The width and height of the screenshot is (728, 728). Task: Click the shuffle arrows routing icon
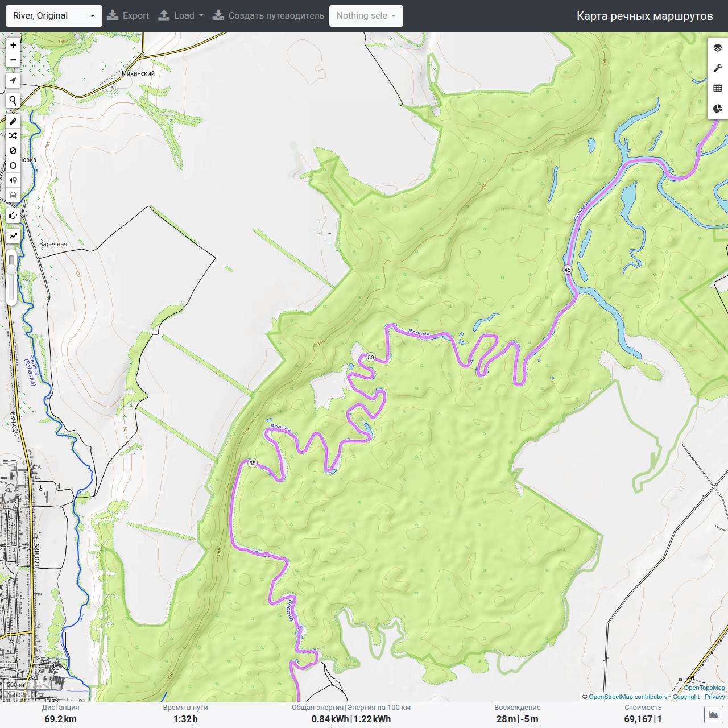(13, 136)
